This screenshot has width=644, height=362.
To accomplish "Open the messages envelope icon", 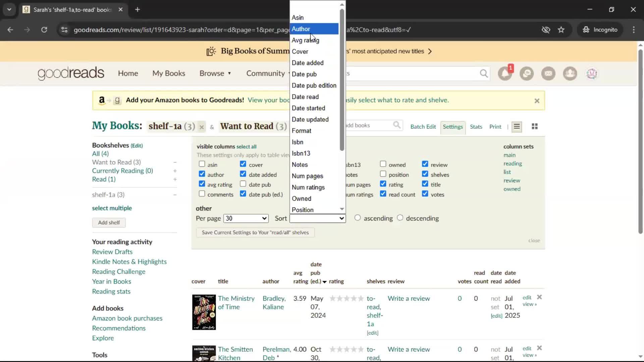I will coord(548,73).
